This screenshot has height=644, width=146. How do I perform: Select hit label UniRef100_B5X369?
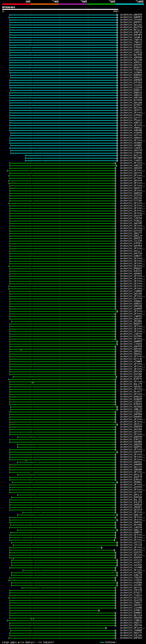coord(131,371)
